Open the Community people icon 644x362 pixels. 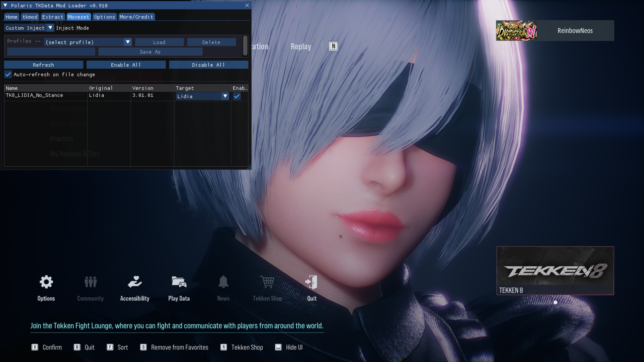(91, 282)
